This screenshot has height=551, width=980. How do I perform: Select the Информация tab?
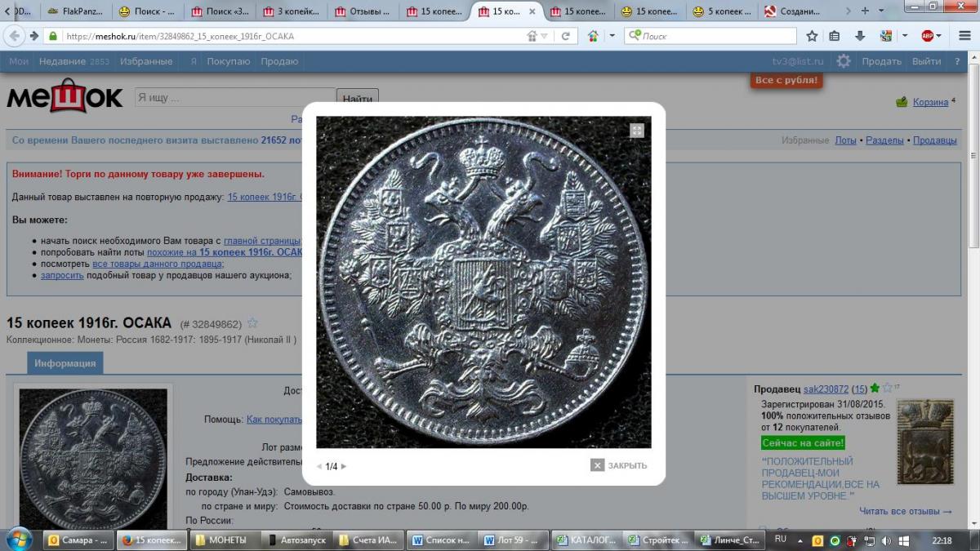[65, 363]
